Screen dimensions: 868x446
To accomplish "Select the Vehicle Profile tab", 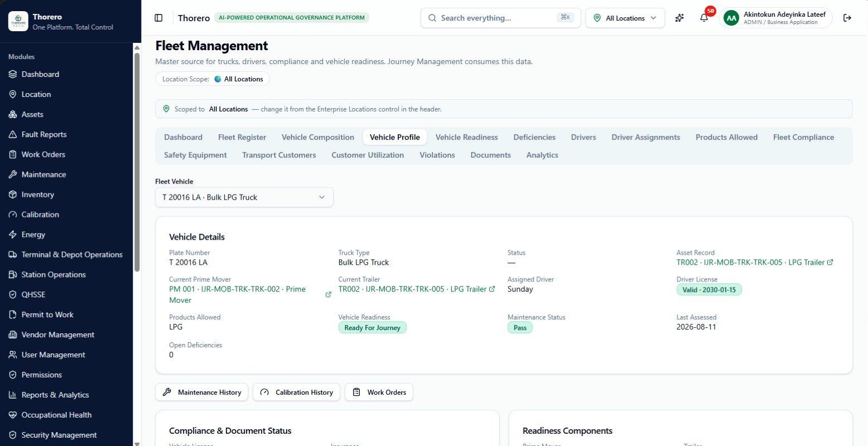I will [395, 137].
